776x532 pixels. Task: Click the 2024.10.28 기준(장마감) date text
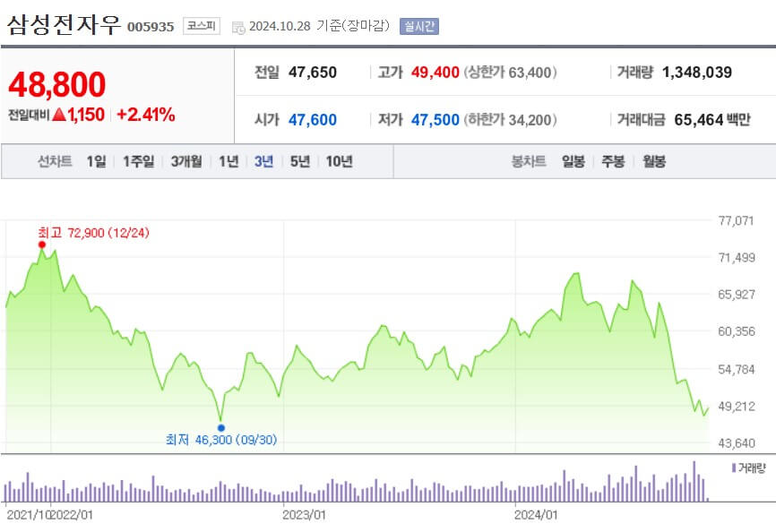[320, 26]
